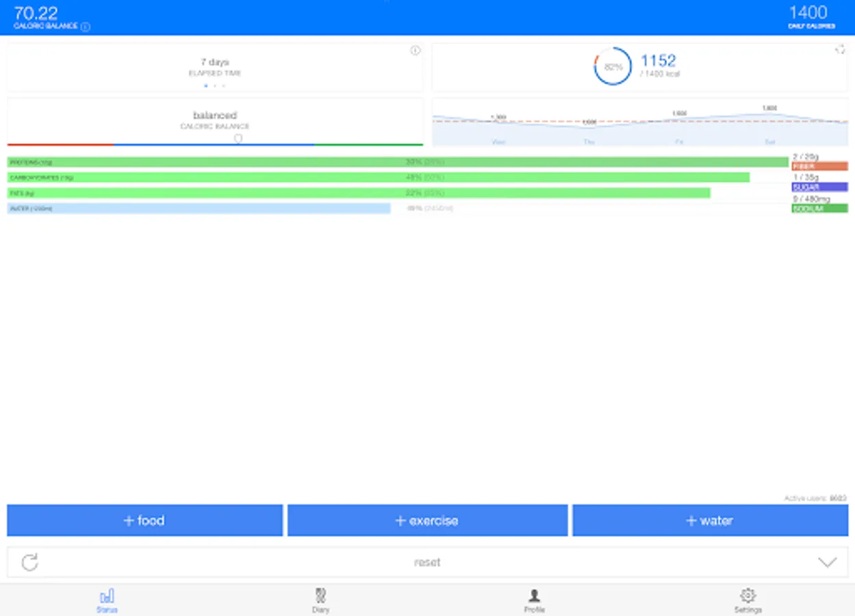The width and height of the screenshot is (855, 616).
Task: Log water with the + water button
Action: [x=710, y=520]
